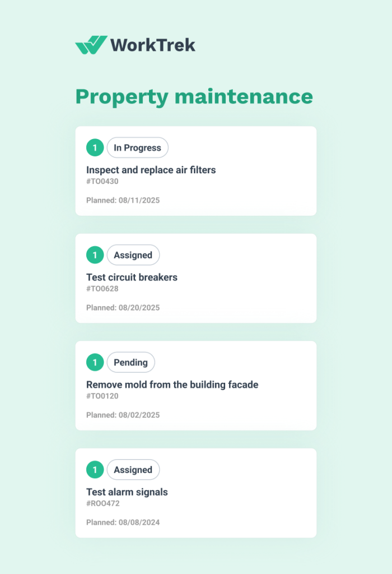Click the Property maintenance heading

pyautogui.click(x=194, y=96)
